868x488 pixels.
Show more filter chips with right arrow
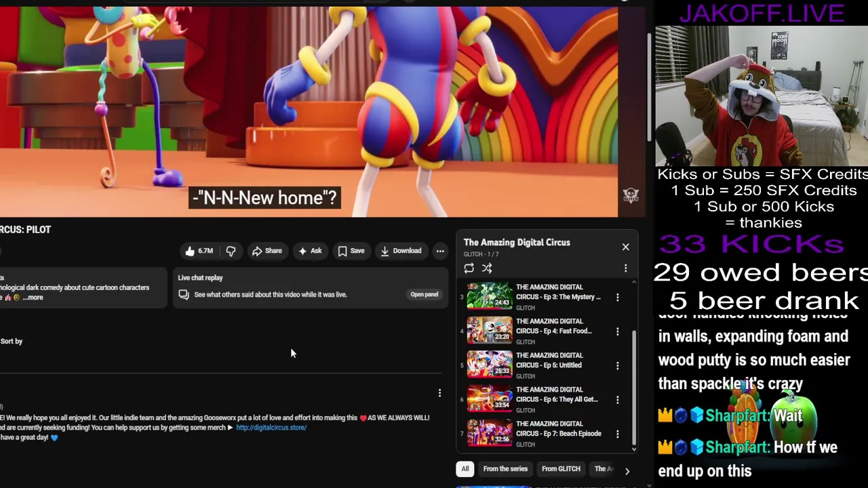pyautogui.click(x=627, y=470)
